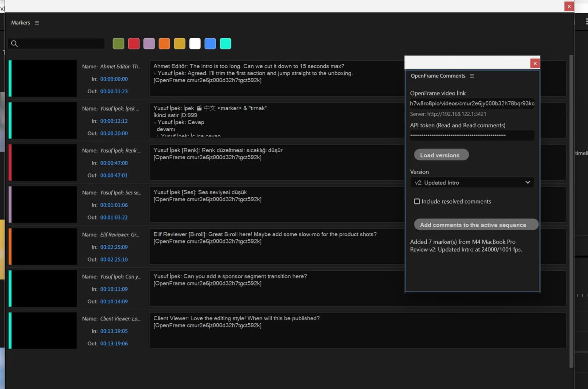Viewport: 588px width, 389px height.
Task: Select the Markers panel tab title
Action: pos(21,23)
